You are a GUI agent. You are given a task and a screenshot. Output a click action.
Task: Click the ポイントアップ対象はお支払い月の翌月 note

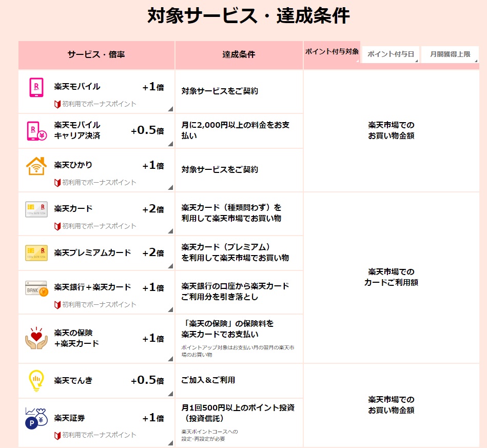point(238,351)
